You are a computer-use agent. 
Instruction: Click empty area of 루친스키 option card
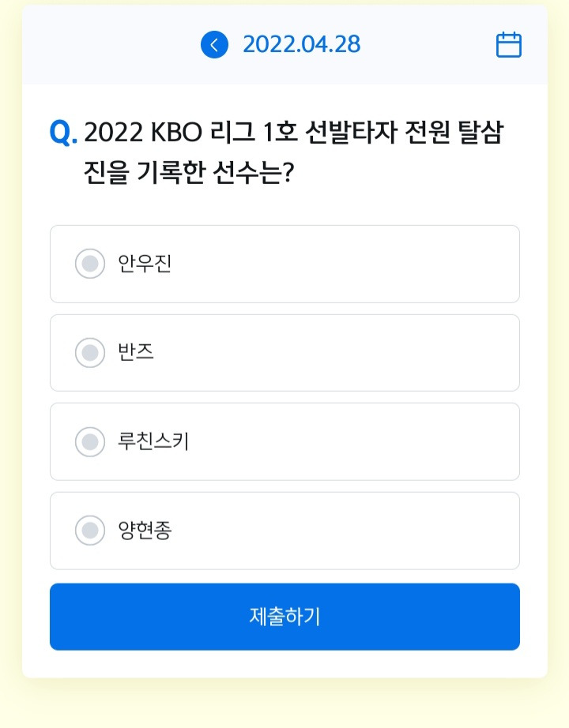[x=353, y=441]
